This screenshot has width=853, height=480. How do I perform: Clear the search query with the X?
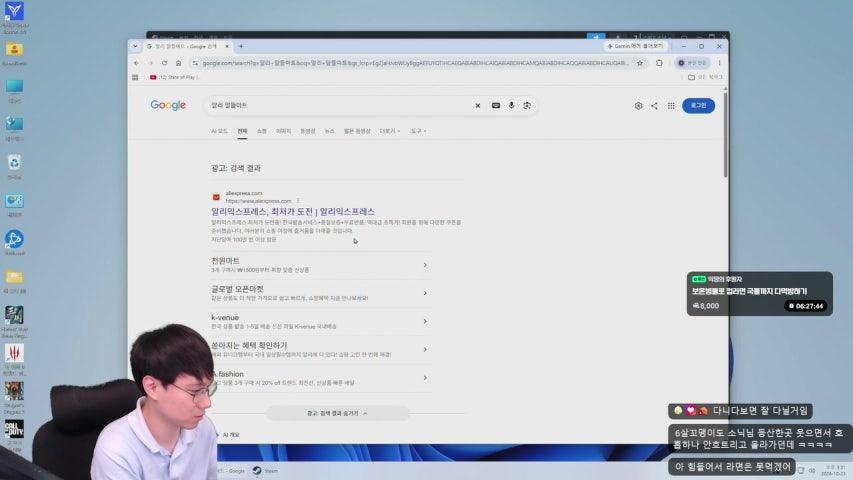[x=478, y=106]
